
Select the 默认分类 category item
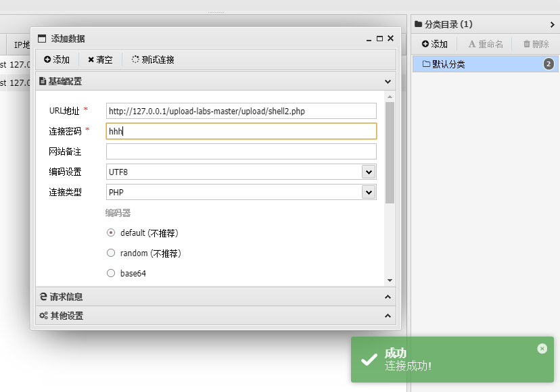point(485,64)
